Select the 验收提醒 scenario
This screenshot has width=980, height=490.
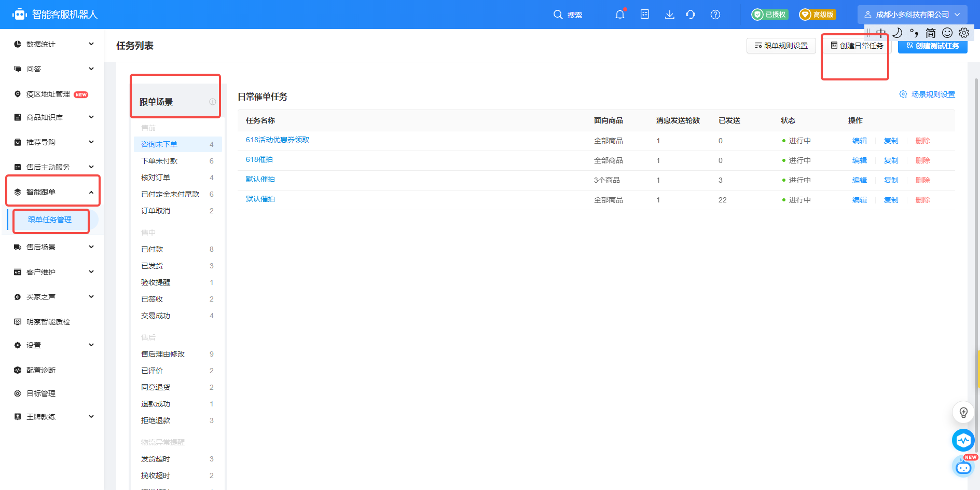coord(178,282)
